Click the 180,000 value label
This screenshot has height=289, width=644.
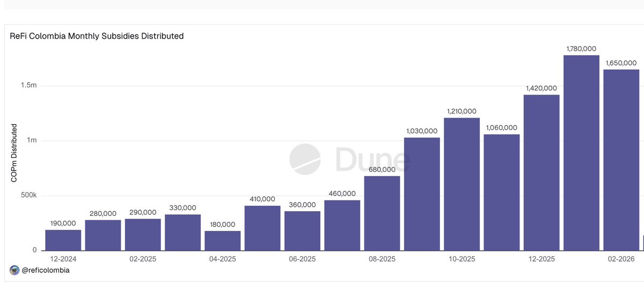223,224
